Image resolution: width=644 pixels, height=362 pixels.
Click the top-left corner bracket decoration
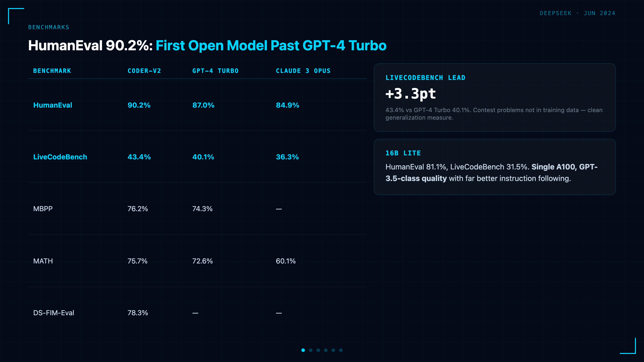click(16, 16)
